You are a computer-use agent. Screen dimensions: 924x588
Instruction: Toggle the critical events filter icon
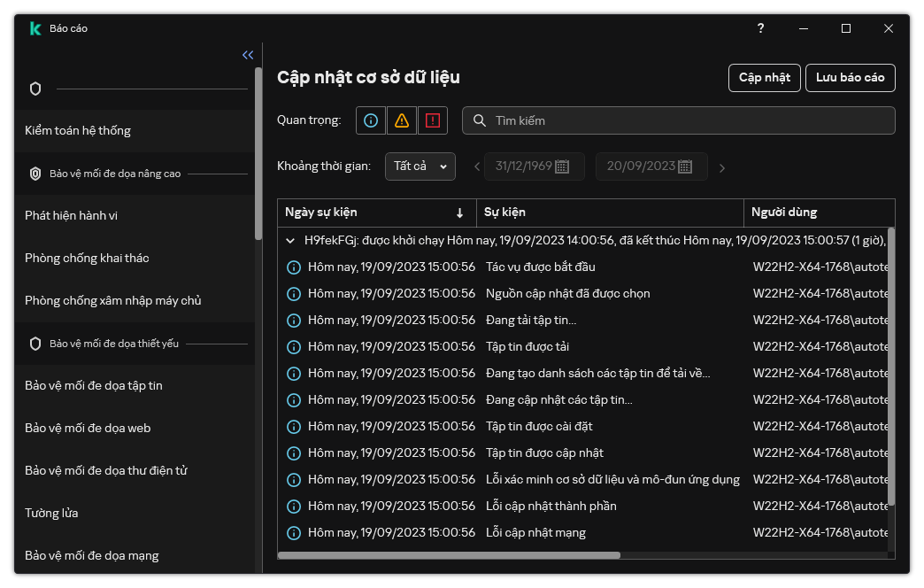click(x=433, y=120)
